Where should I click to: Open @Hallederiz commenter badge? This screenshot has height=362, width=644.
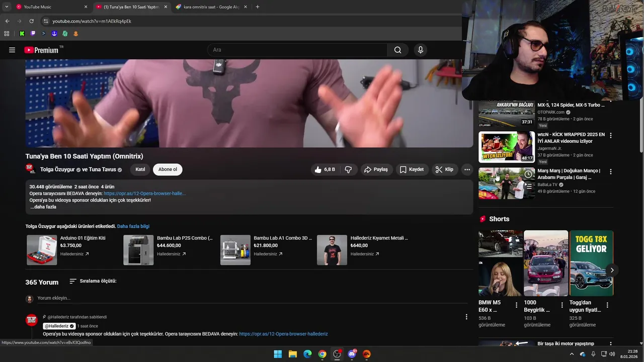click(x=59, y=326)
